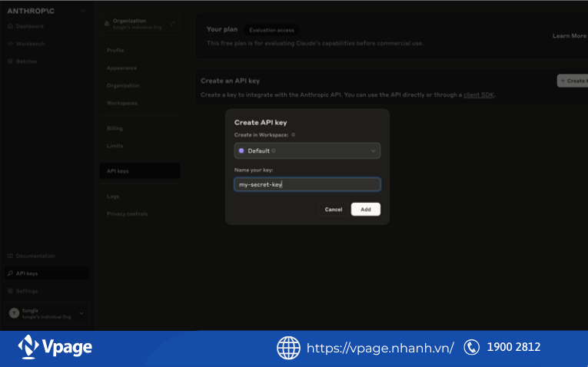Select API keys in settings menu
The image size is (588, 367).
click(139, 171)
